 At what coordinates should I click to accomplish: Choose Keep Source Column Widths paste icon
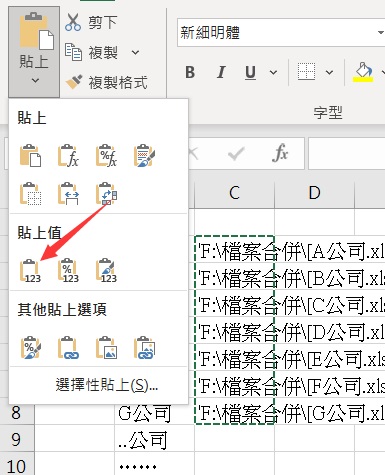tap(68, 193)
